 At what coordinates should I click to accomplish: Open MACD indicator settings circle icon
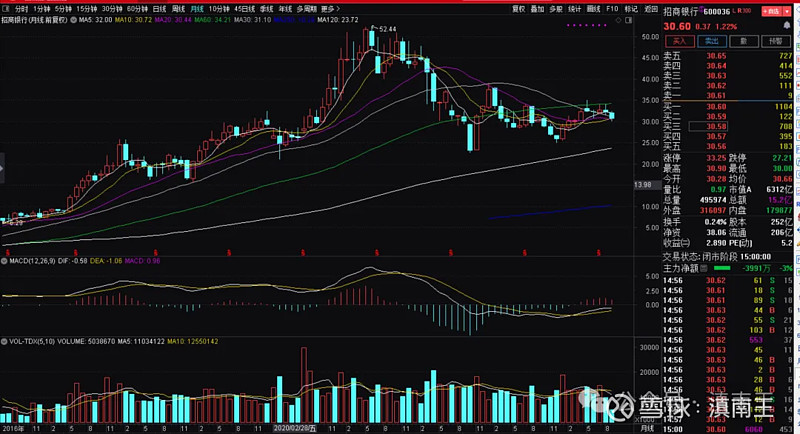tap(4, 261)
